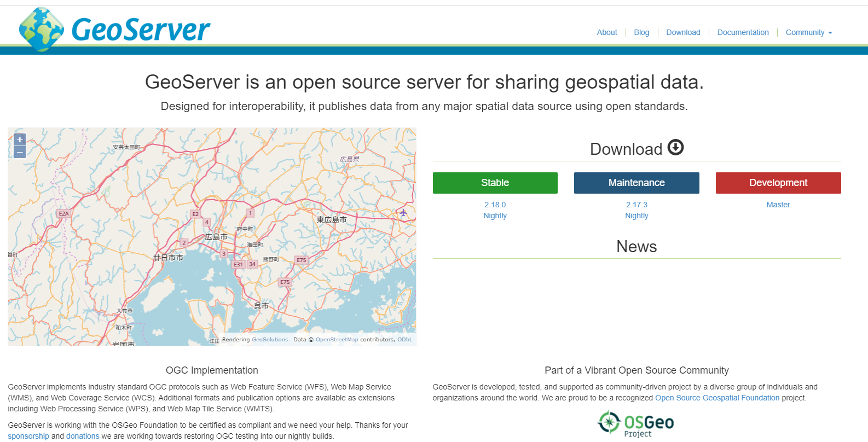Click the GeoServer wordmark in the header
868x442 pixels.
click(141, 30)
